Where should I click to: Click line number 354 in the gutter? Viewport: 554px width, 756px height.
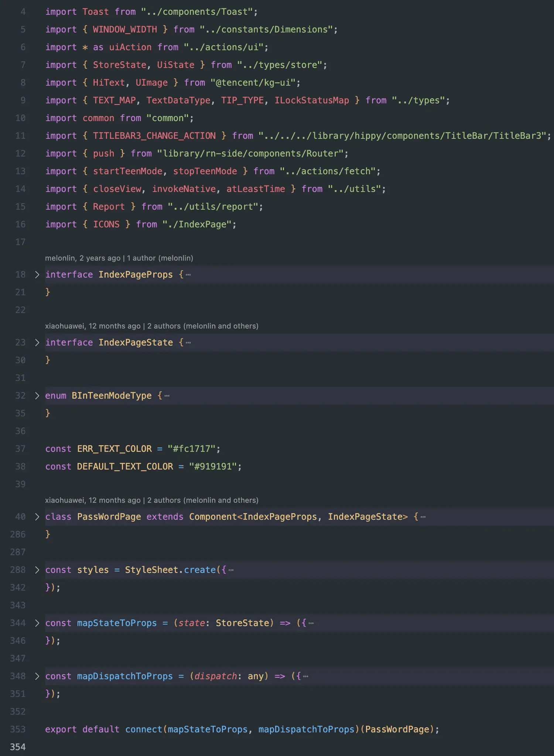[x=18, y=747]
